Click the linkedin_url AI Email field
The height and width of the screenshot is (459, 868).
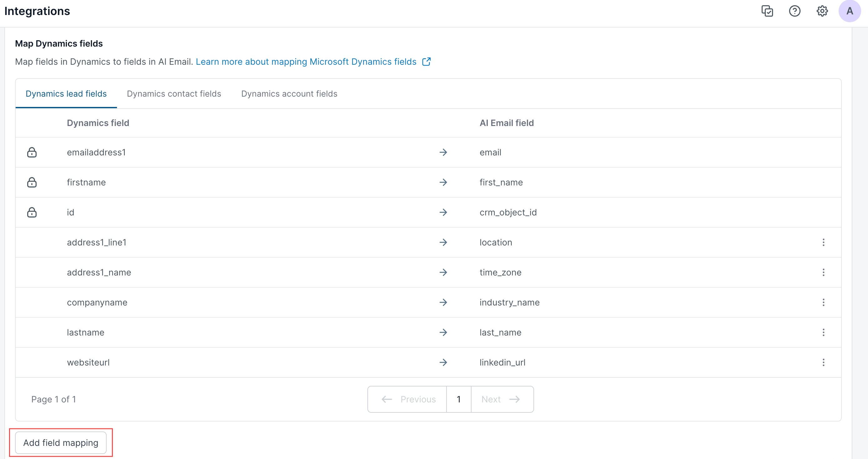point(502,362)
